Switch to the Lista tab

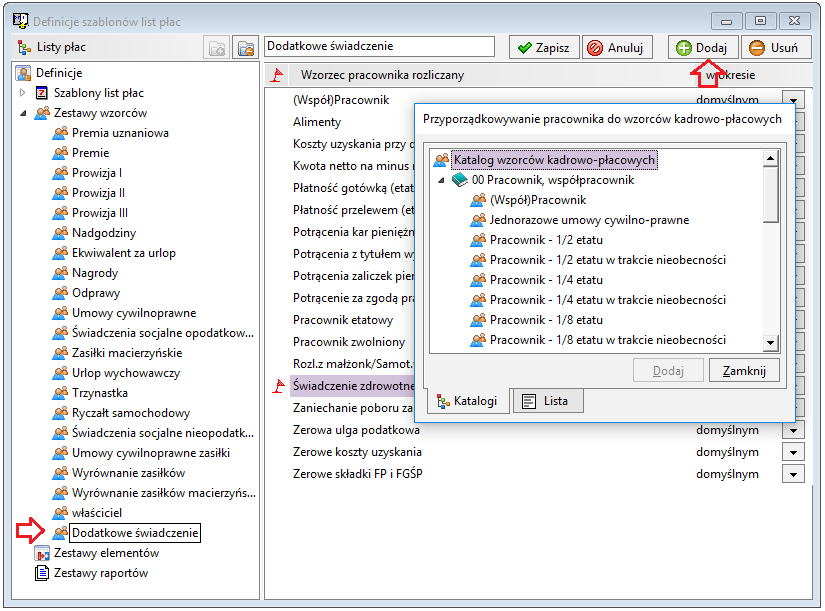point(548,401)
